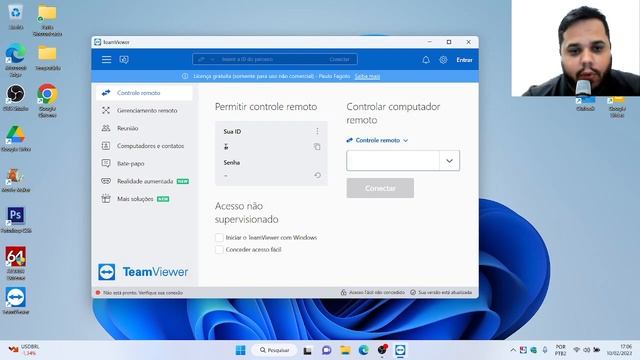Open USD/BRL widget in taskbar
Screen dimensions: 640x360
coord(24,350)
